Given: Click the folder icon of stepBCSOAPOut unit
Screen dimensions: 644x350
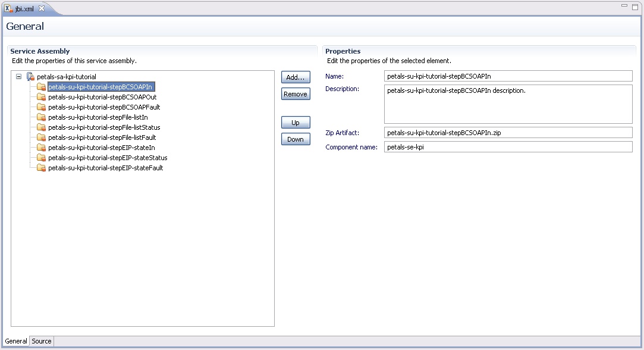Looking at the screenshot, I should 41,97.
